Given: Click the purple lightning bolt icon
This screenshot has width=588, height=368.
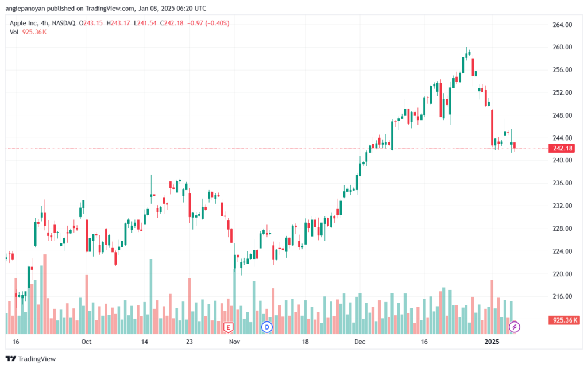Looking at the screenshot, I should pyautogui.click(x=514, y=327).
